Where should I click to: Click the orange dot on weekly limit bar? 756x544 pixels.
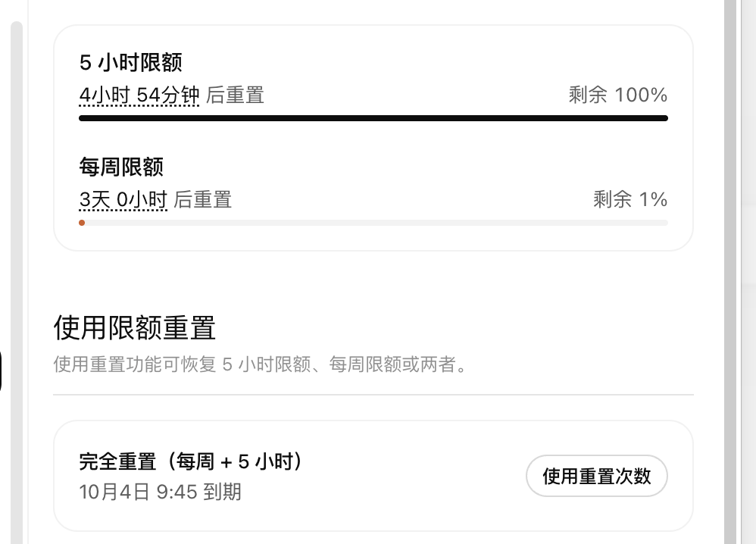coord(82,223)
